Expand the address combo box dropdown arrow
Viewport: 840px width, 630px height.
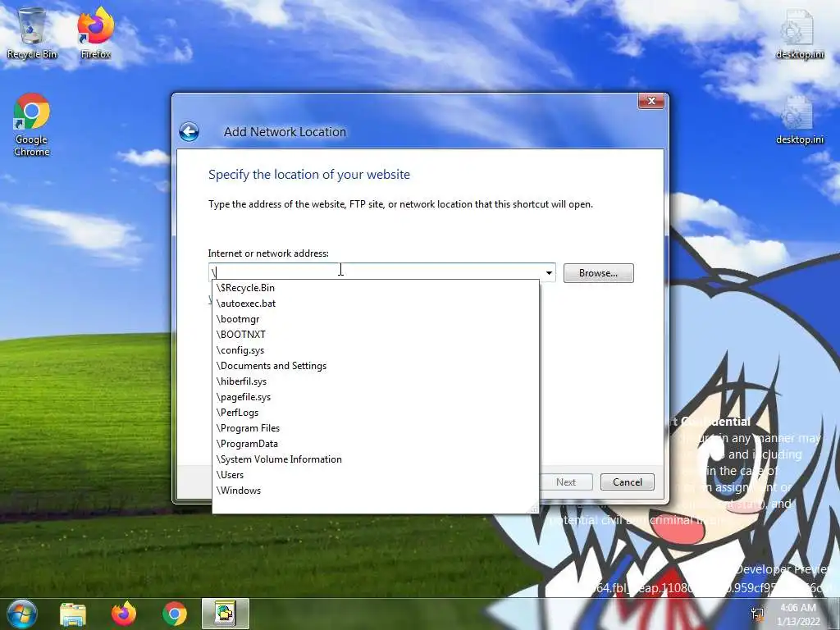coord(549,272)
